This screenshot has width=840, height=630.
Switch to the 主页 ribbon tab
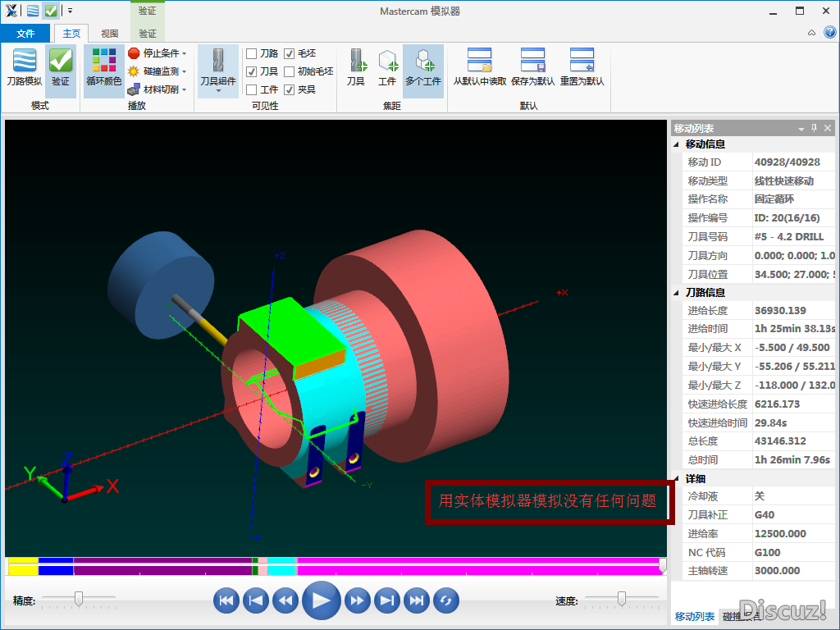coord(71,33)
